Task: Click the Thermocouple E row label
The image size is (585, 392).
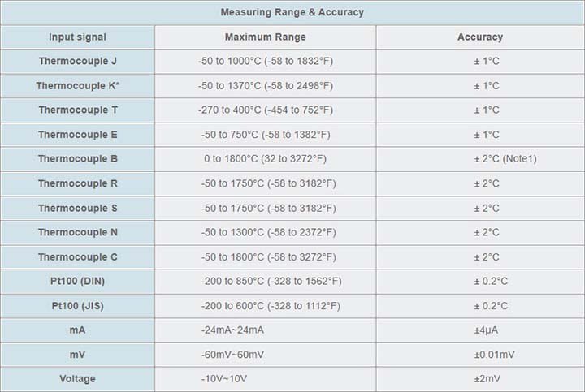Action: point(77,134)
